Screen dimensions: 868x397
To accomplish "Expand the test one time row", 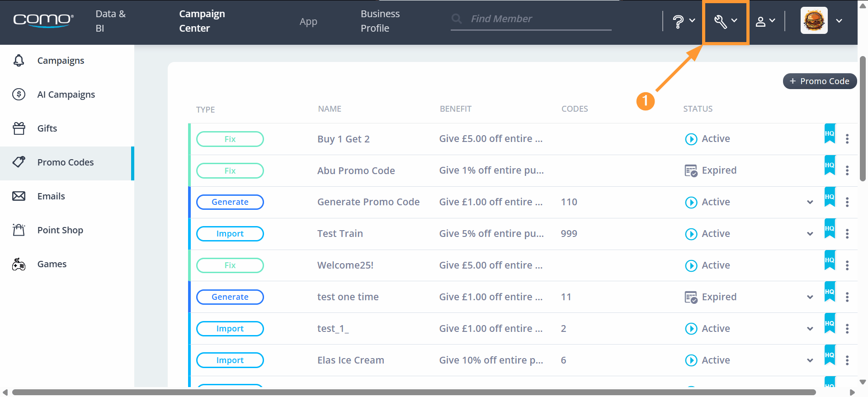I will click(x=810, y=297).
